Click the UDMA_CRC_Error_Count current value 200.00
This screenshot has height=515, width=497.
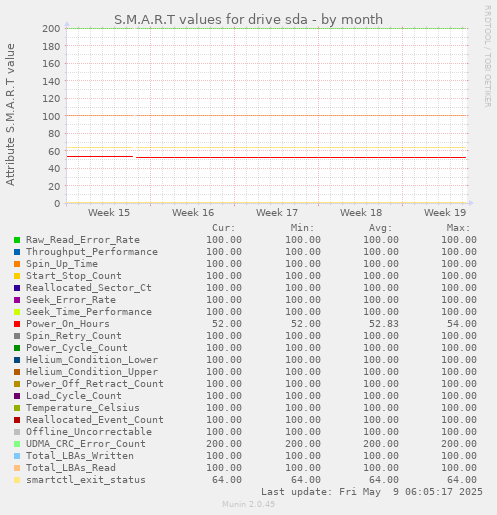tap(224, 444)
